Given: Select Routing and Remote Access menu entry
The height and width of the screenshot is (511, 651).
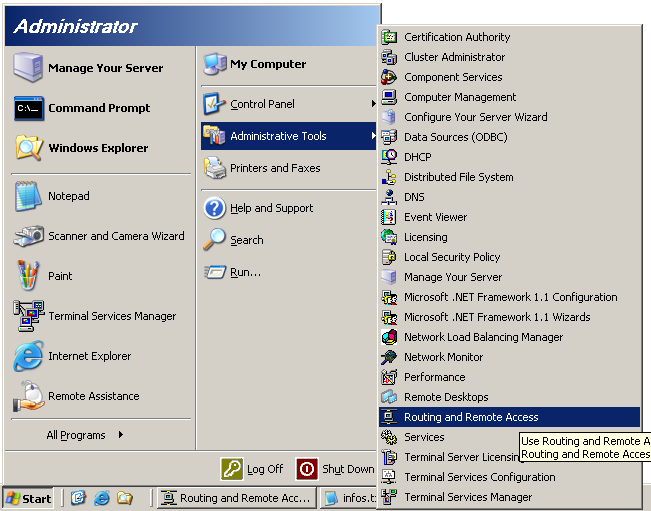Looking at the screenshot, I should pyautogui.click(x=509, y=417).
